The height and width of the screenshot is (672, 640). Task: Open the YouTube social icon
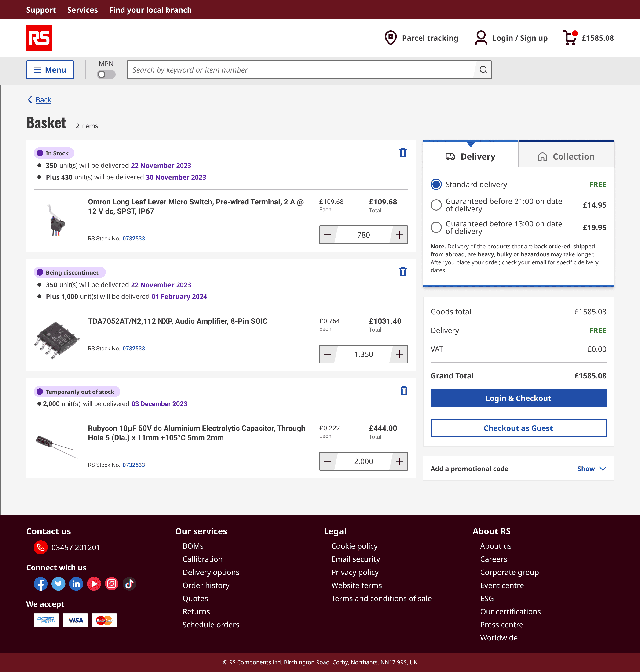pyautogui.click(x=94, y=584)
